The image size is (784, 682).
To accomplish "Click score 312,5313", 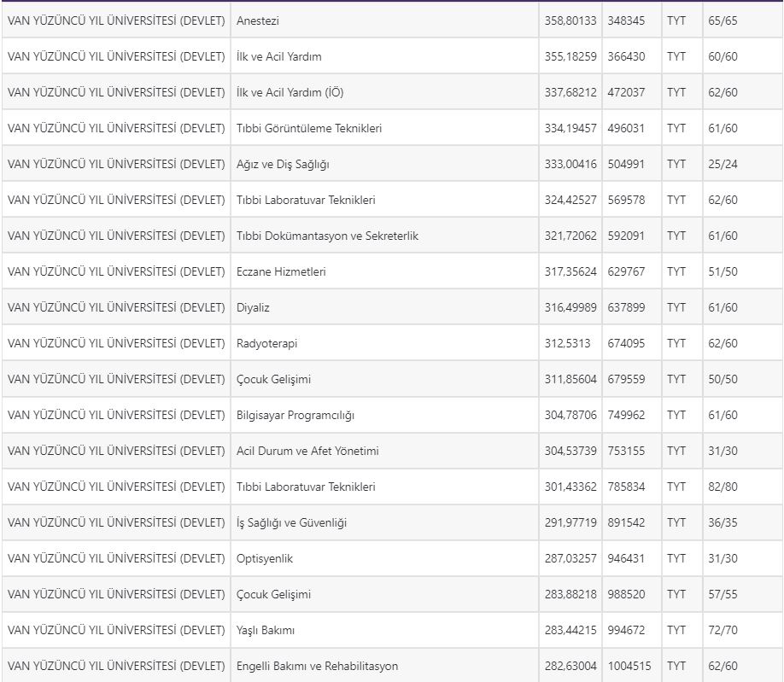I will [567, 344].
